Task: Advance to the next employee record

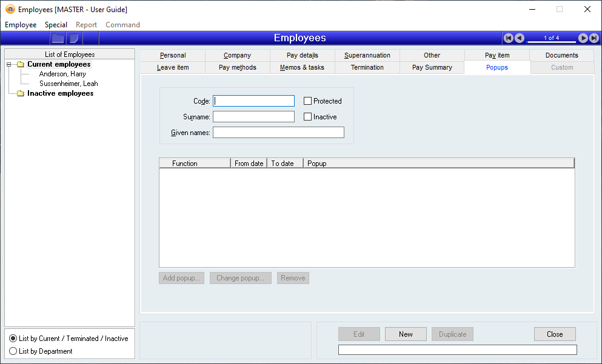Action: tap(583, 38)
